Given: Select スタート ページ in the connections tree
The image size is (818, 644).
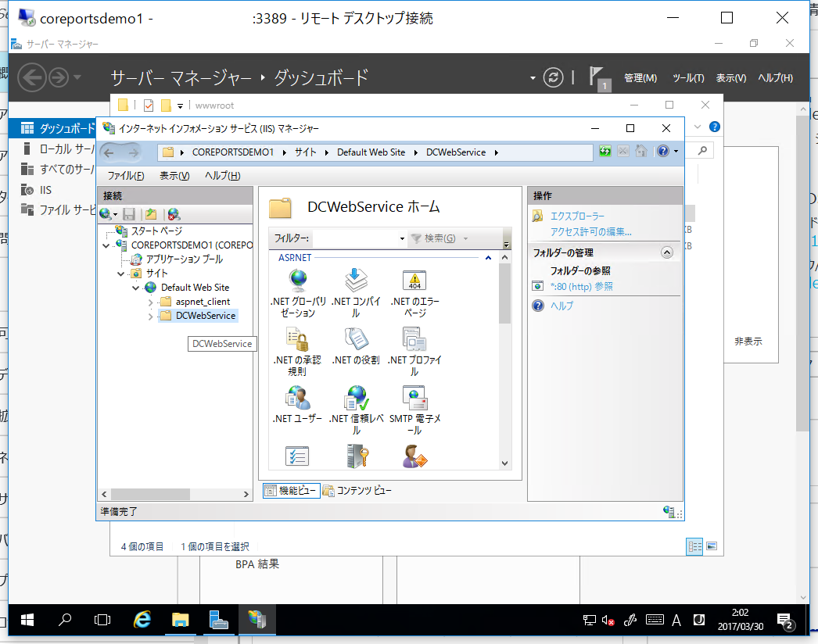Looking at the screenshot, I should click(156, 231).
